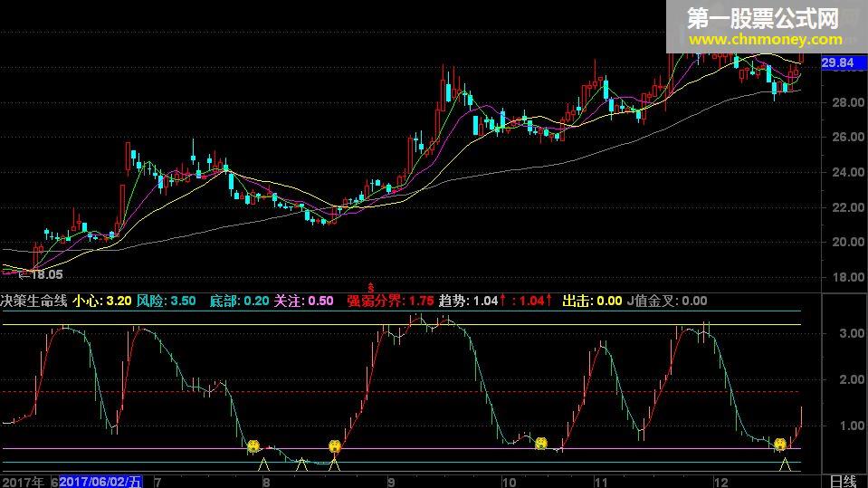Click the yellow triangle marker below late-August smiley

(334, 464)
